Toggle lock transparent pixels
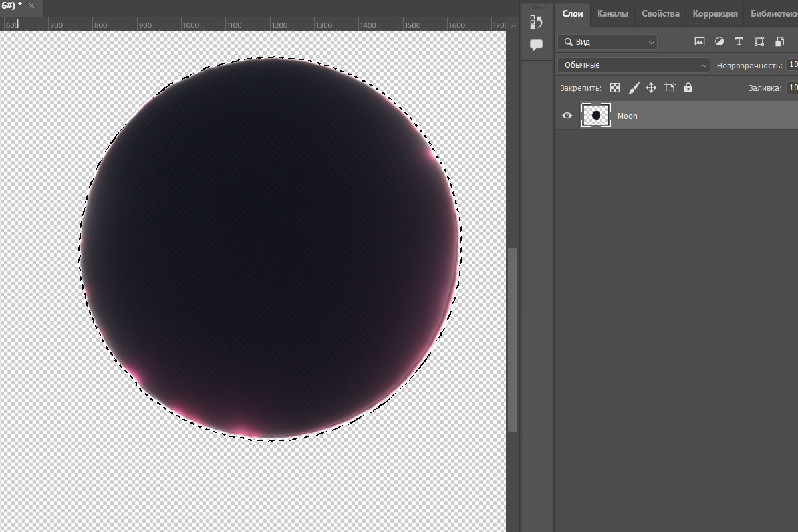 coord(615,88)
